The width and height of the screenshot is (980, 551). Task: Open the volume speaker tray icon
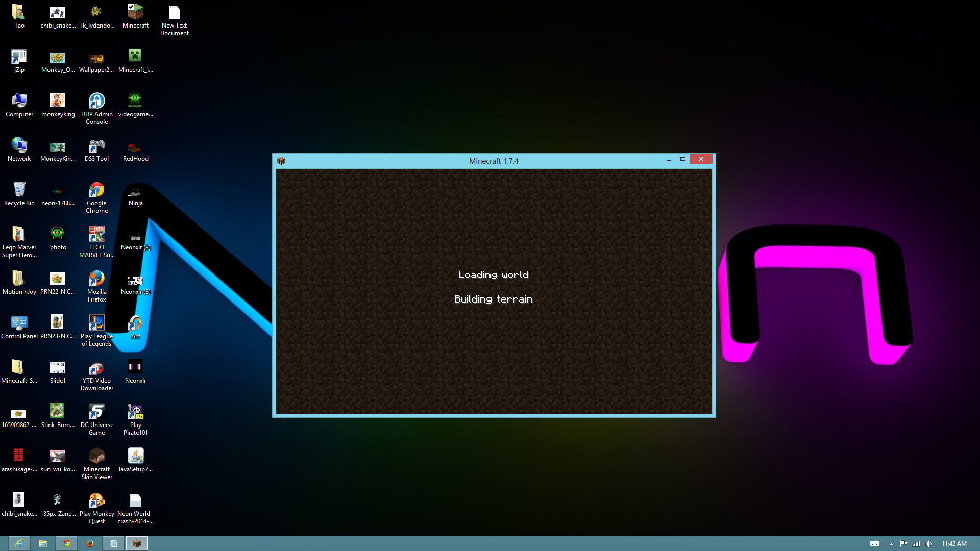929,544
